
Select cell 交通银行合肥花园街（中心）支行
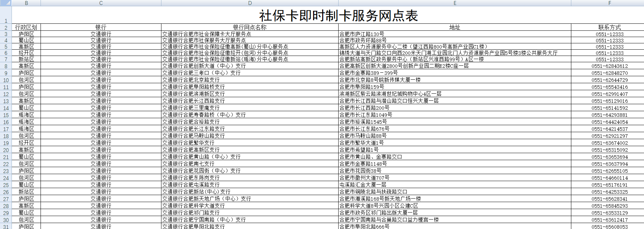tap(250, 171)
